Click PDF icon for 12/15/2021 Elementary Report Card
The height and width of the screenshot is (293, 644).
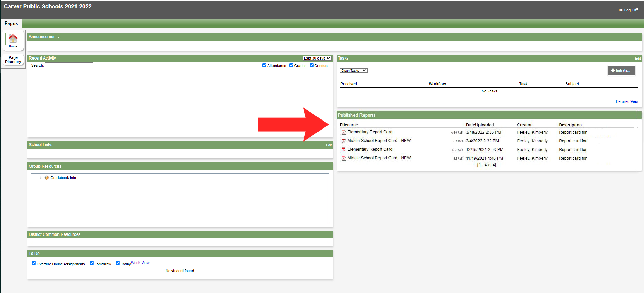[x=343, y=150]
